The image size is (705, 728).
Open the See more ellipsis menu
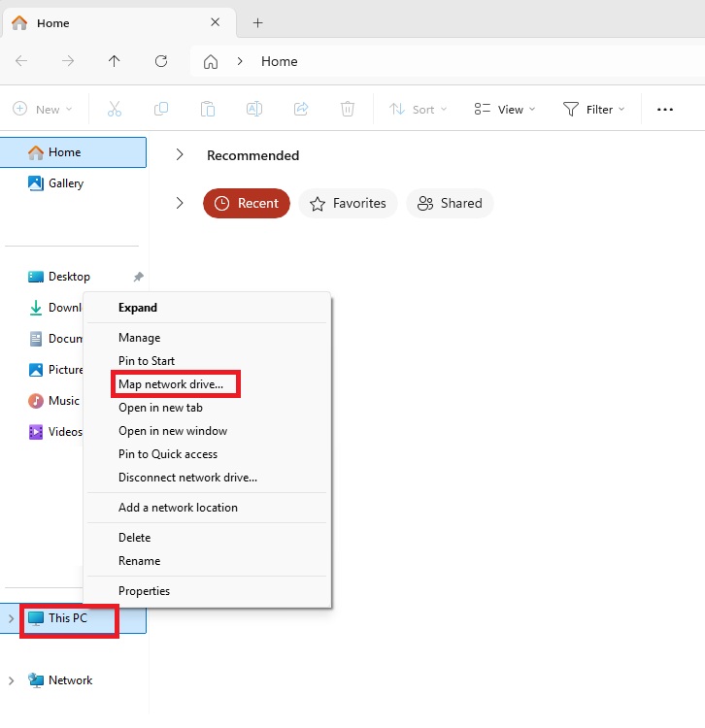pyautogui.click(x=665, y=110)
